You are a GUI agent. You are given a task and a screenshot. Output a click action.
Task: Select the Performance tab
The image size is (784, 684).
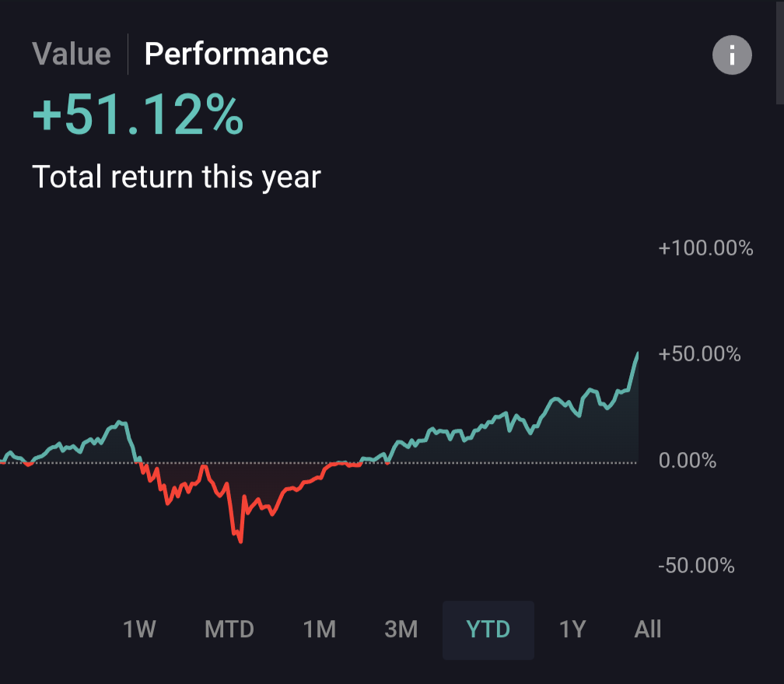click(236, 54)
